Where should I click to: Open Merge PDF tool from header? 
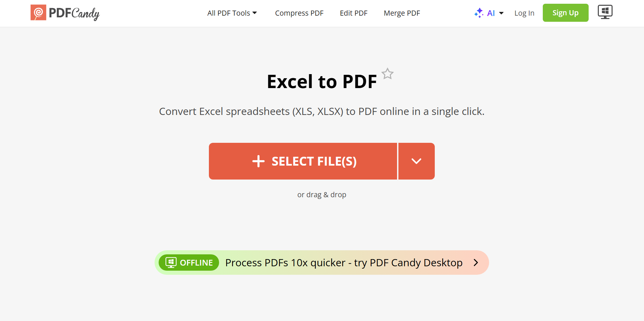[x=402, y=13]
